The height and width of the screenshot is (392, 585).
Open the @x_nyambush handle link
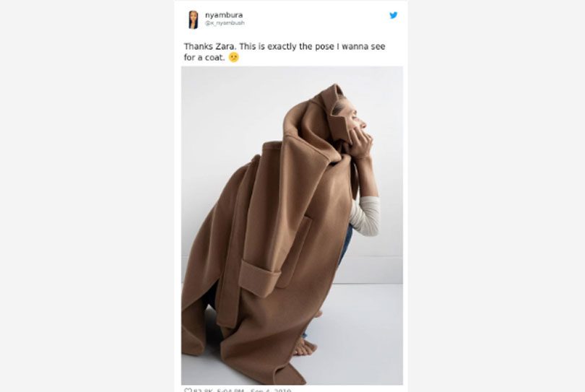click(225, 23)
